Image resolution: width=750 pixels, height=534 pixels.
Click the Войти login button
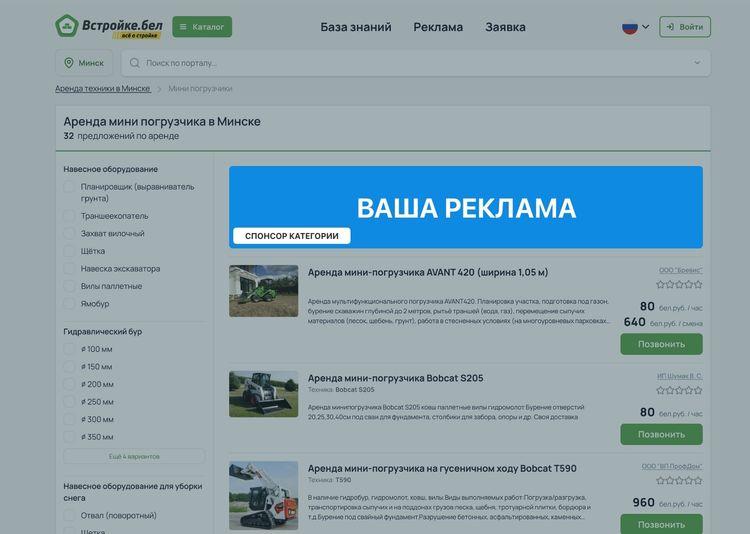(x=685, y=27)
